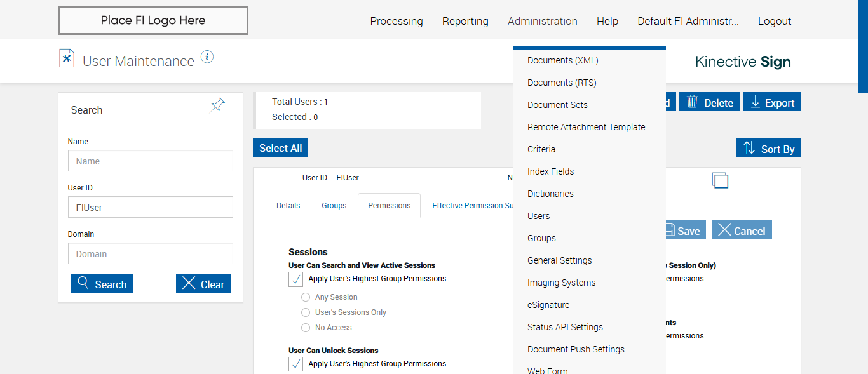Image resolution: width=868 pixels, height=374 pixels.
Task: Click the Domain input field
Action: point(151,254)
